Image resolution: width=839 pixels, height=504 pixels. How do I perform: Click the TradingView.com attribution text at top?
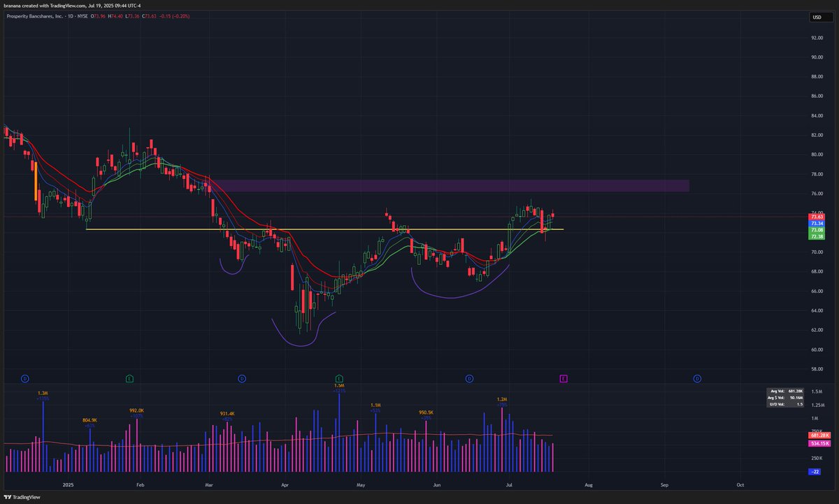(69, 6)
